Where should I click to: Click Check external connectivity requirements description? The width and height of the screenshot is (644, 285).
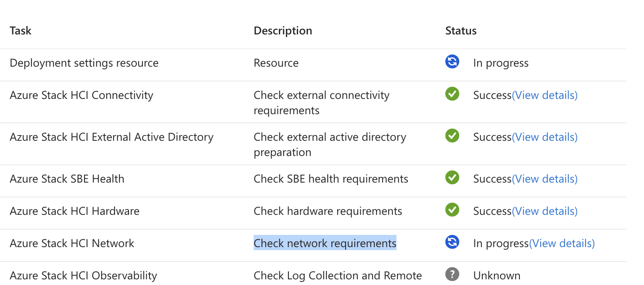coord(322,102)
